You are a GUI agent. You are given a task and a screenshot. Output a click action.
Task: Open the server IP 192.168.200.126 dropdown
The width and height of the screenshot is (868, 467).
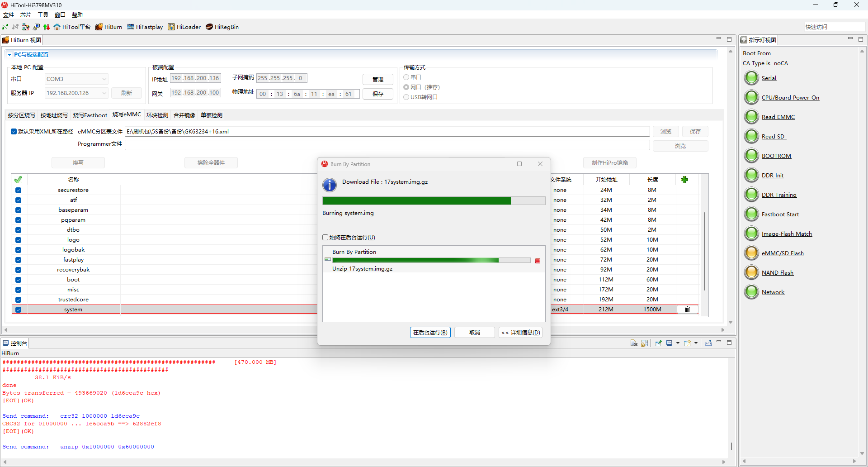(76, 93)
